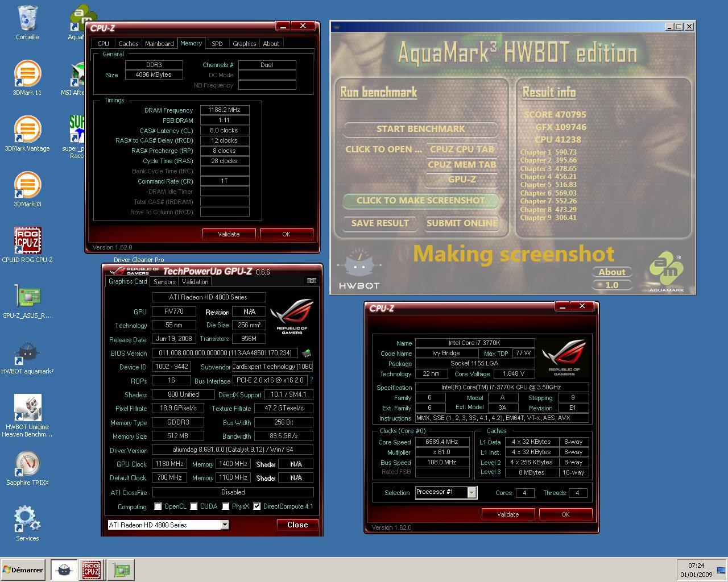
Task: Open CPUZ MEM TAB from AquaMark
Action: [462, 164]
